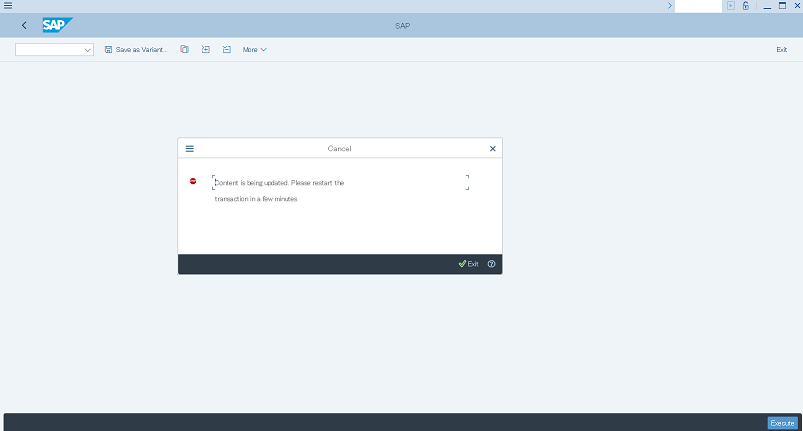Maximize the SAP window
803x431 pixels.
pos(783,6)
